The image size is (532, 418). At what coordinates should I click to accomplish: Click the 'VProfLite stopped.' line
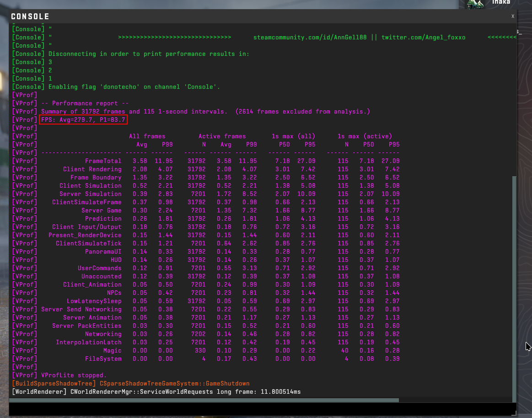(x=74, y=375)
